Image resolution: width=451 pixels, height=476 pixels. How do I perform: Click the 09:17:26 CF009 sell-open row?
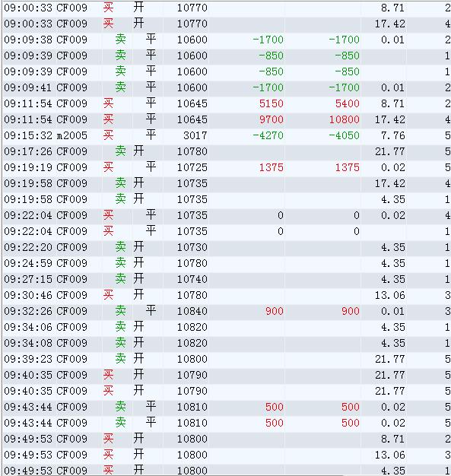click(227, 151)
